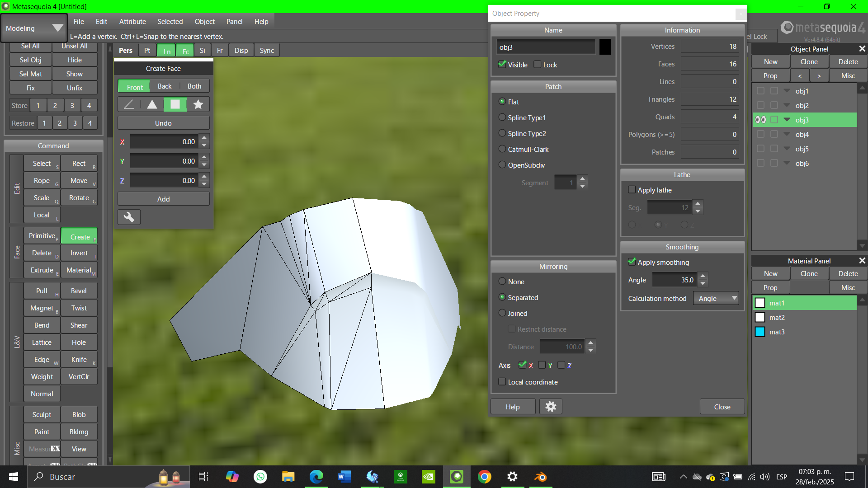Select the star polygon face icon
This screenshot has width=868, height=488.
coord(198,104)
